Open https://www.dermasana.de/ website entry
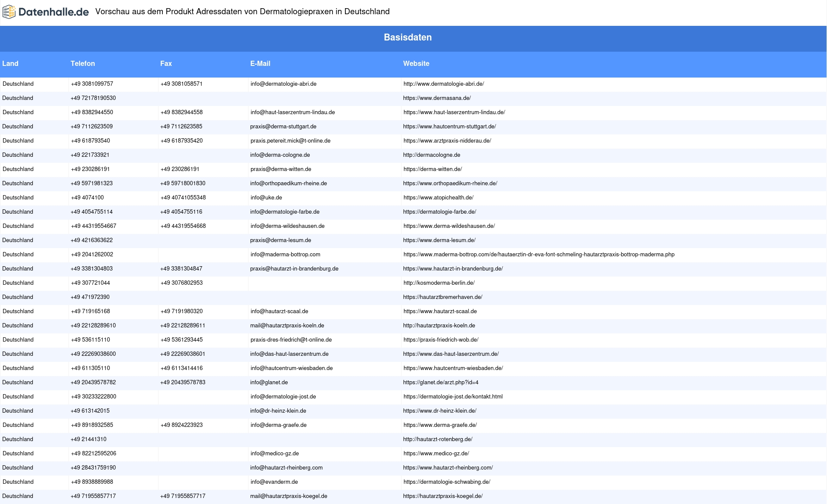This screenshot has height=504, width=827. (437, 98)
